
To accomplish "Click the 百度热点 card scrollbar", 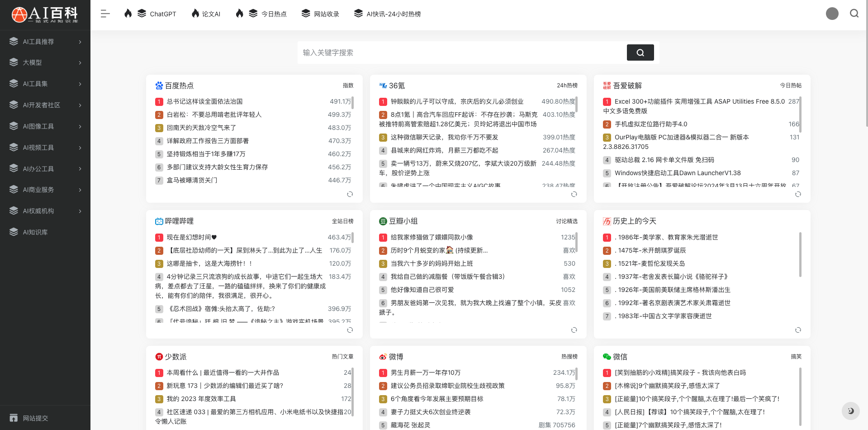I will [x=352, y=103].
